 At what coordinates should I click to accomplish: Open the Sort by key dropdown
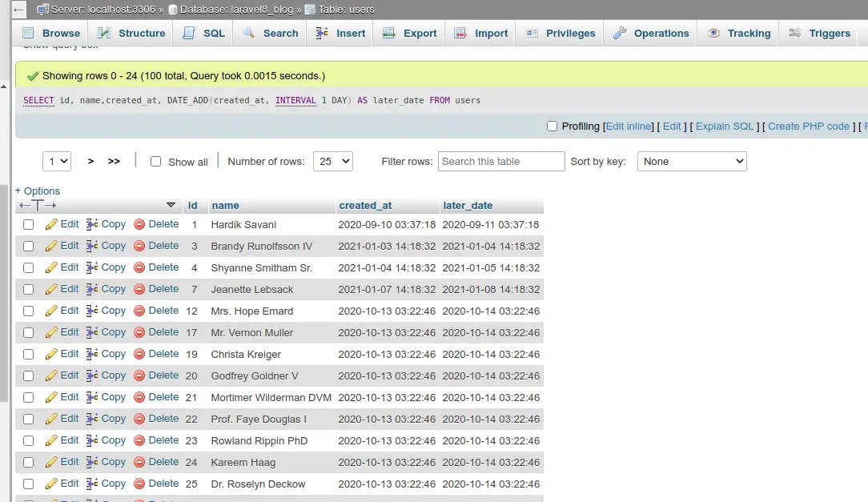coord(692,162)
